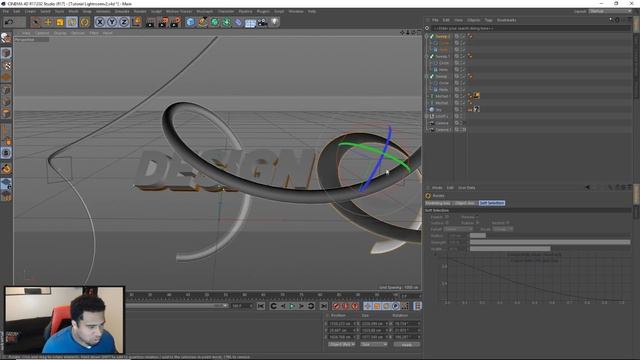The height and width of the screenshot is (360, 640).
Task: Click Record Active Objects keyframe button
Action: click(x=336, y=306)
